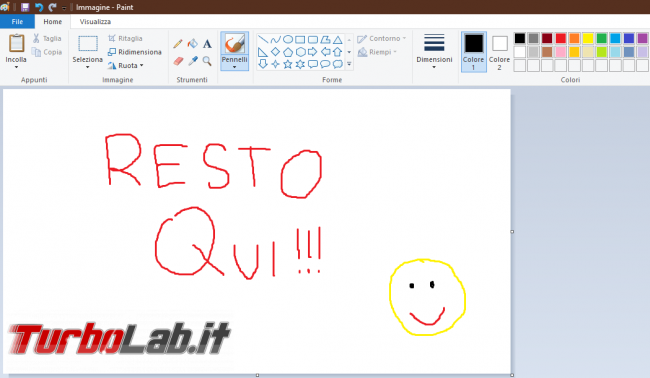This screenshot has height=378, width=650.
Task: Choose the Down arrow shape
Action: pyautogui.click(x=263, y=64)
